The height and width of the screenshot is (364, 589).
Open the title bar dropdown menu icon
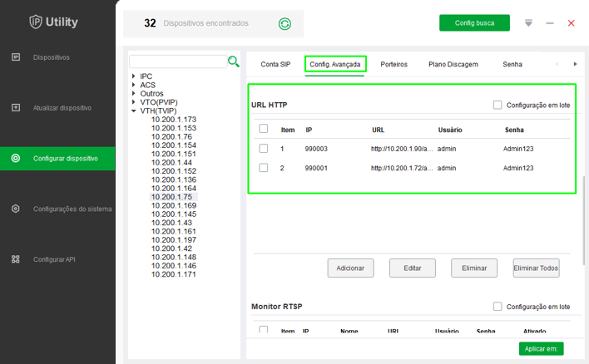point(528,23)
